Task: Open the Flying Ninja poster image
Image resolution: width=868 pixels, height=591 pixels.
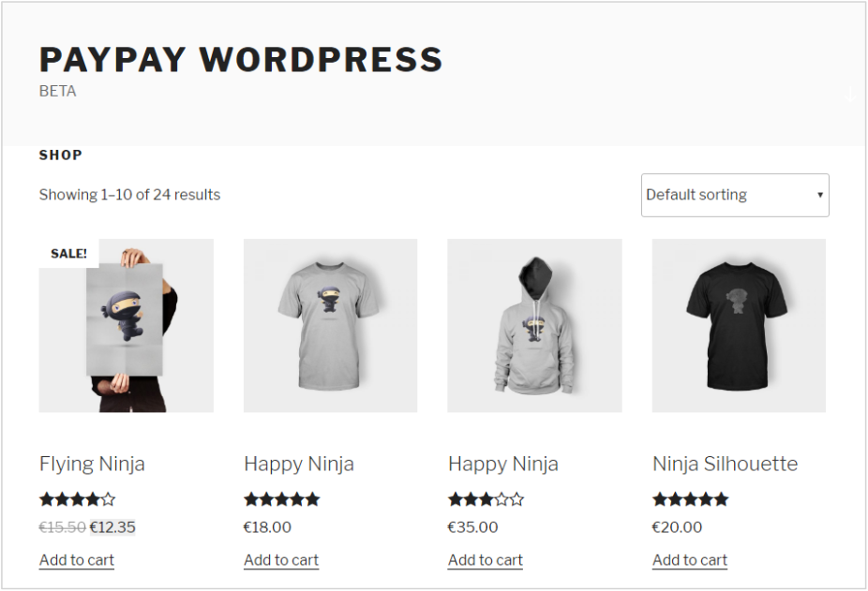Action: (127, 325)
